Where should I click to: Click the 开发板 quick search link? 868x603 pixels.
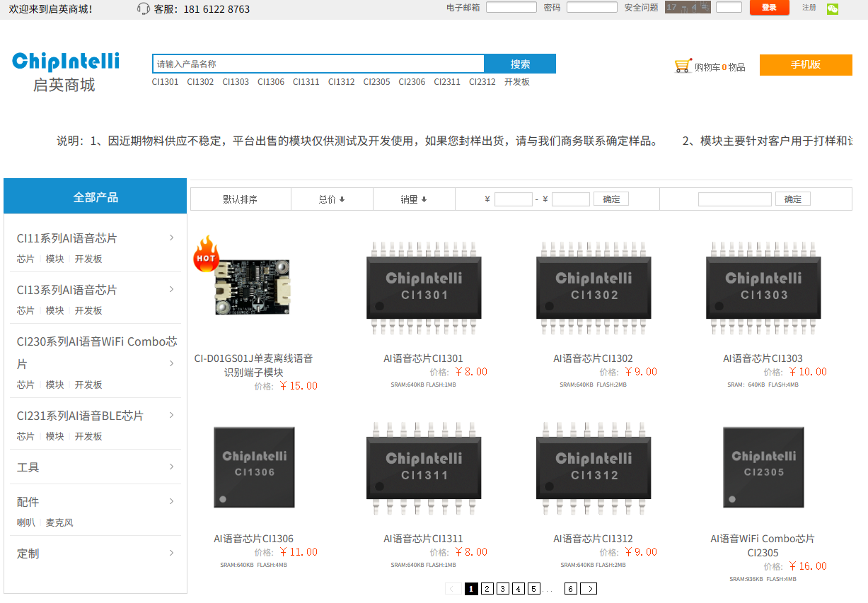tap(516, 82)
